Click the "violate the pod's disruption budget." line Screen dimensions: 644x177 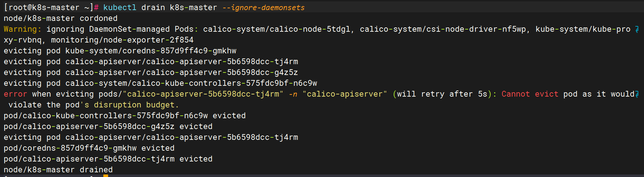[x=94, y=105]
